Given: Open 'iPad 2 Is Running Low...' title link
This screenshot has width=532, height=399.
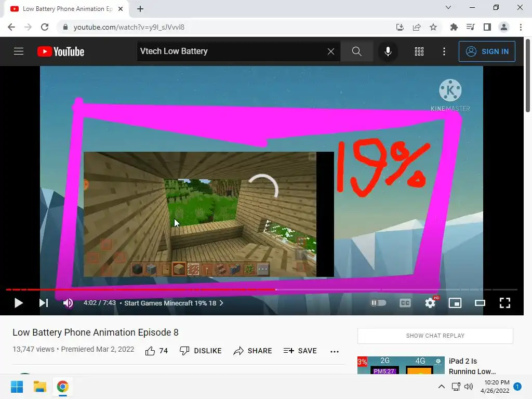Looking at the screenshot, I should [472, 366].
